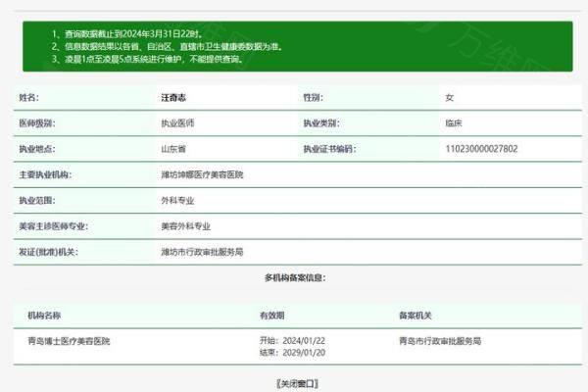Select the value 外科专业

coord(177,200)
